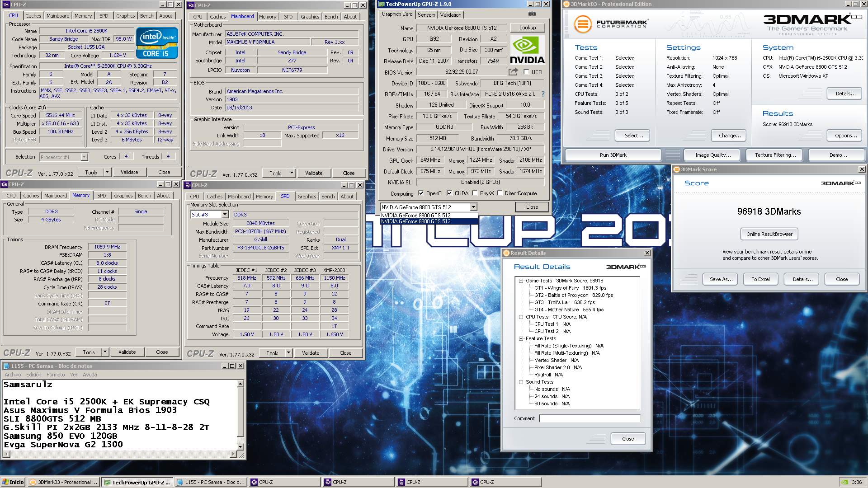Image resolution: width=868 pixels, height=488 pixels.
Task: Click Notepad vertical scrollbar down arrow
Action: tap(240, 446)
